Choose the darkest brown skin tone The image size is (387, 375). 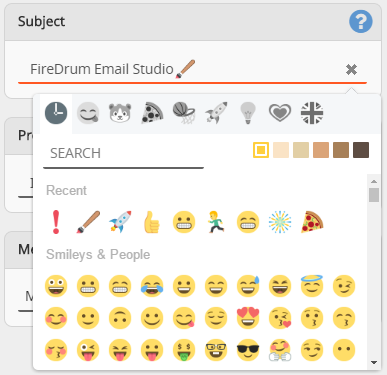(361, 150)
